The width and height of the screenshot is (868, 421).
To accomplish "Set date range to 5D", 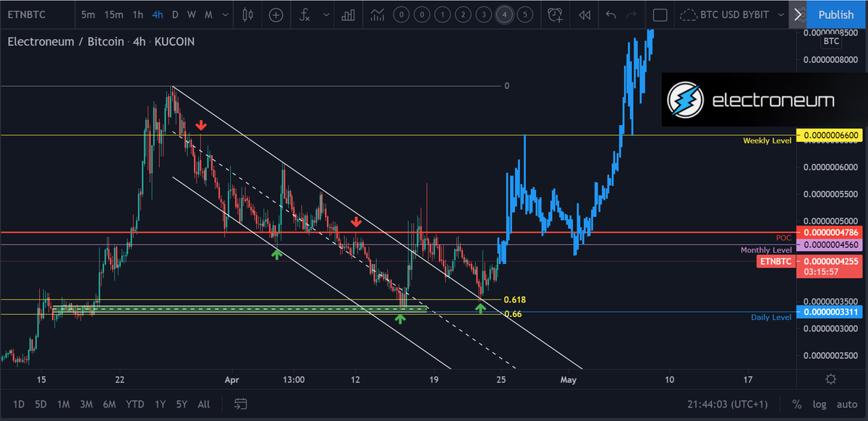I will pos(41,404).
